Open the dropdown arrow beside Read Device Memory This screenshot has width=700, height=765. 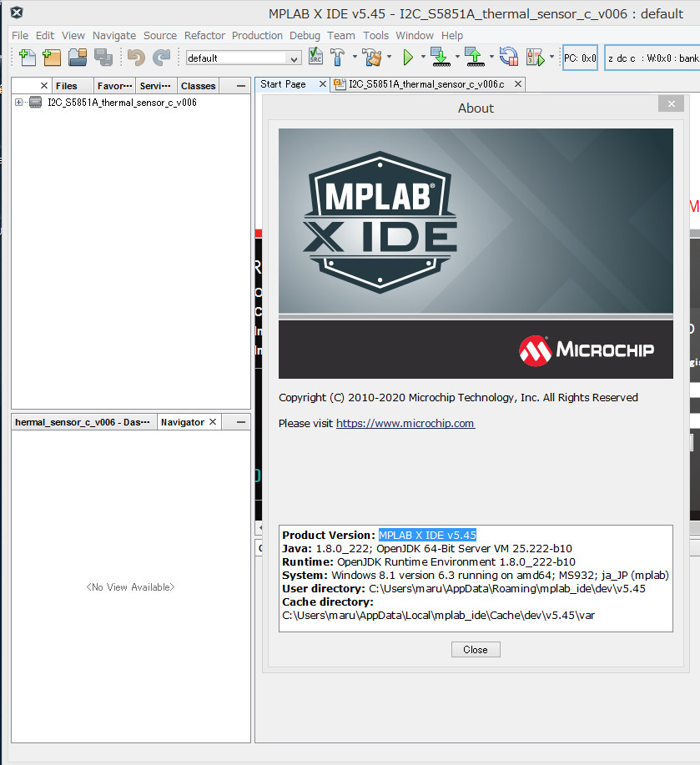(491, 57)
